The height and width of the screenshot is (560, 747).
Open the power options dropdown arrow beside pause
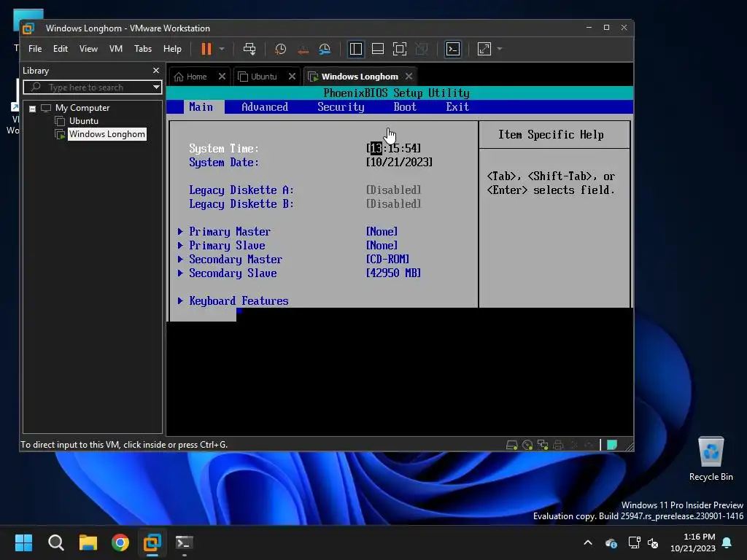click(x=222, y=49)
